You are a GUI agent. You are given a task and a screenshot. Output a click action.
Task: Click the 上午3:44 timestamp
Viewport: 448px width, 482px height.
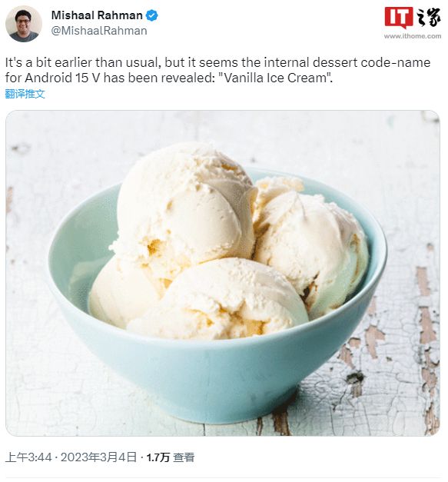coord(28,457)
